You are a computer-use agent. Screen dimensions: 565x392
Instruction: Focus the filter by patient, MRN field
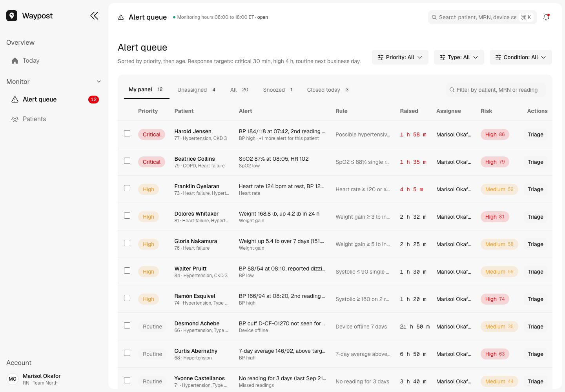click(496, 90)
